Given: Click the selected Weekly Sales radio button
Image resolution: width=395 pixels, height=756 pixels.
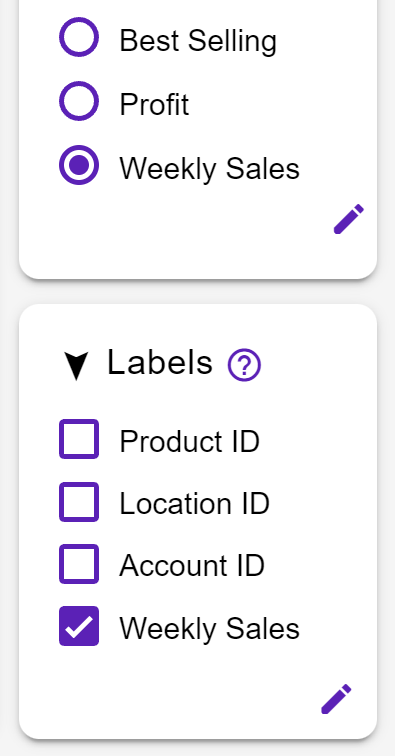Looking at the screenshot, I should click(79, 165).
